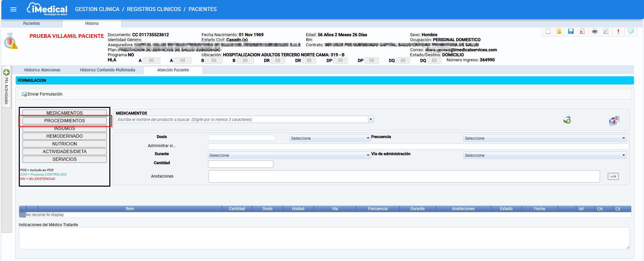This screenshot has width=644, height=261.
Task: Switch to the Pacientes tab
Action: (x=32, y=23)
